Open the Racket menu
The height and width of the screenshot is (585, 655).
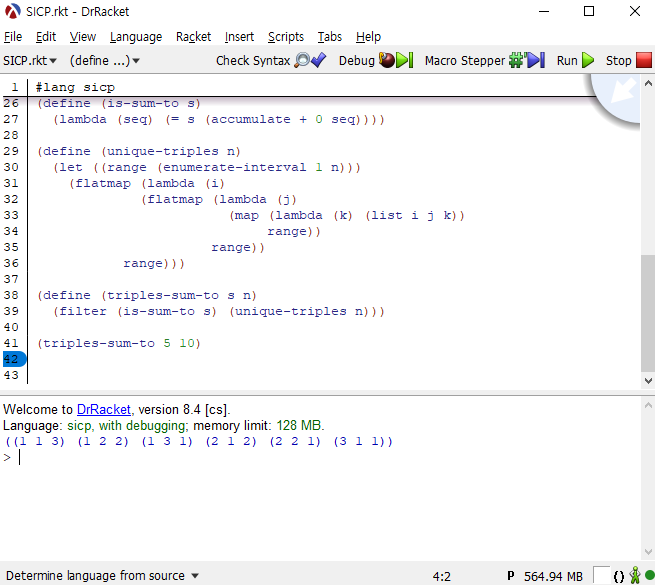[193, 37]
